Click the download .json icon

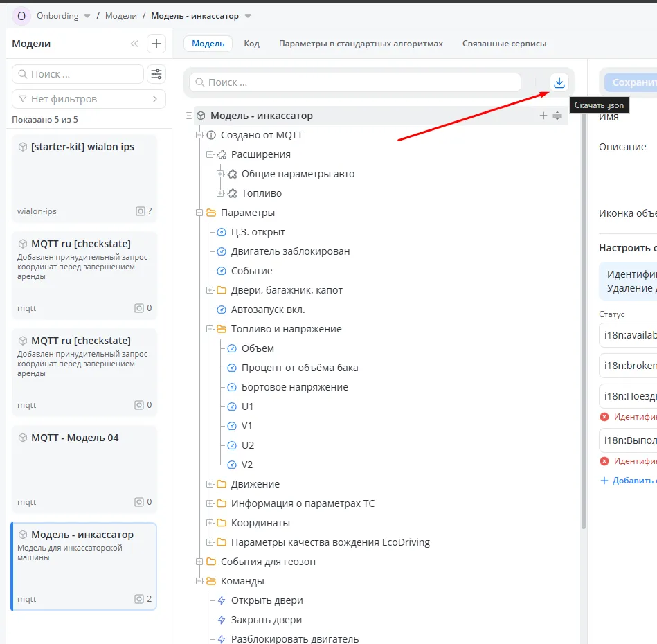(559, 82)
